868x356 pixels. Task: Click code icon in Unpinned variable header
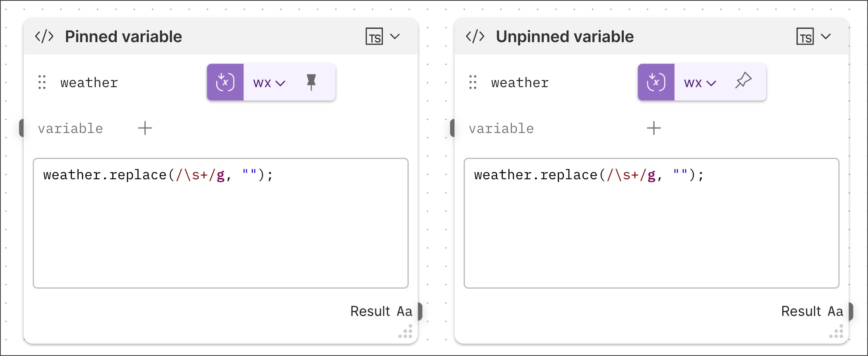click(475, 36)
